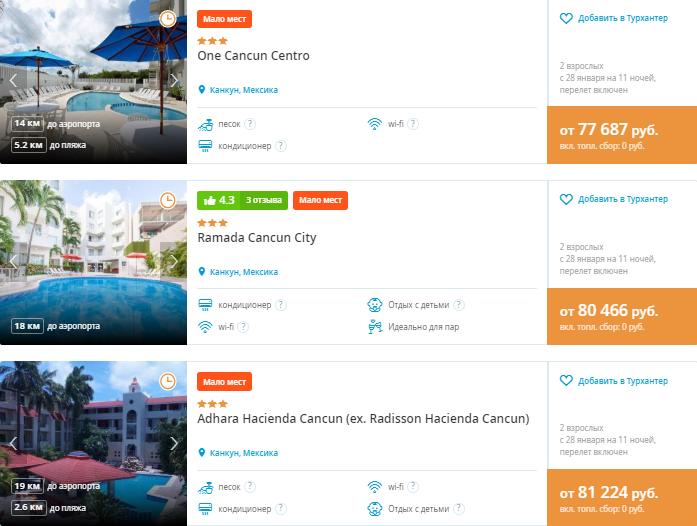Screen dimensions: 697x526
Task: Select the 80 466 руб. price button
Action: [622, 316]
